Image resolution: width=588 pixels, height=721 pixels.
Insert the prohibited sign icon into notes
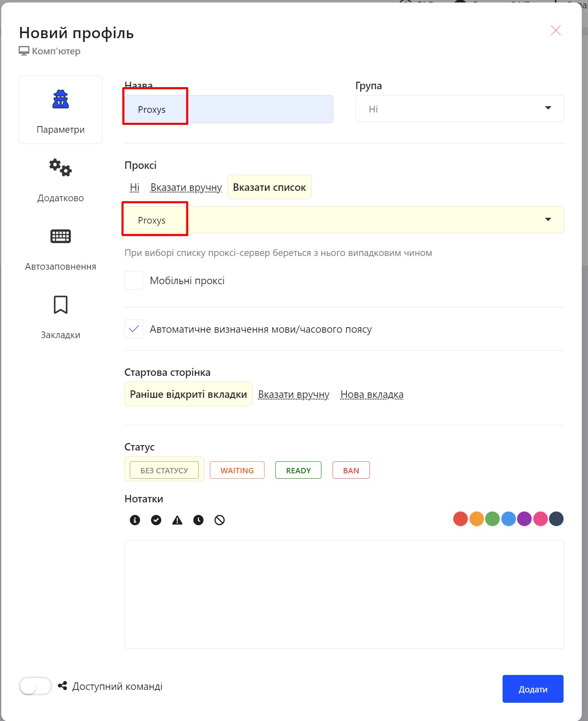pyautogui.click(x=219, y=520)
